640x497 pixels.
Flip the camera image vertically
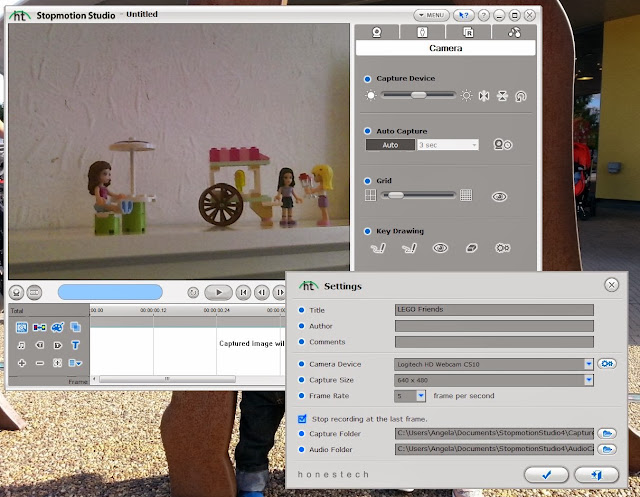[x=502, y=96]
